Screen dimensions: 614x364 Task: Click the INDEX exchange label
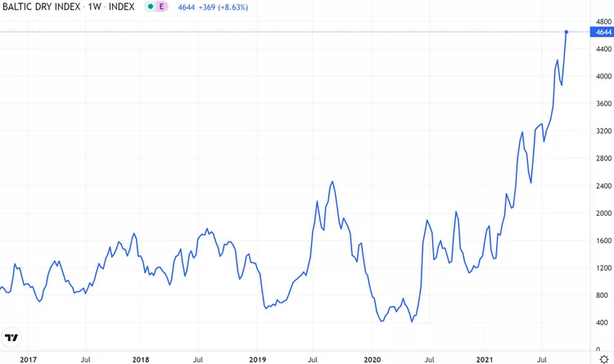tap(121, 7)
